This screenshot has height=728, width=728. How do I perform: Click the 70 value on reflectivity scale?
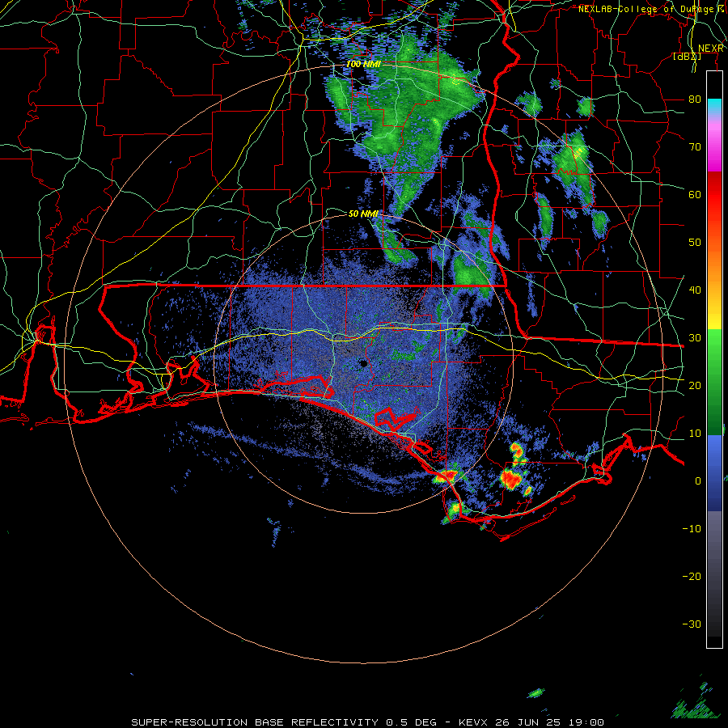pyautogui.click(x=695, y=146)
